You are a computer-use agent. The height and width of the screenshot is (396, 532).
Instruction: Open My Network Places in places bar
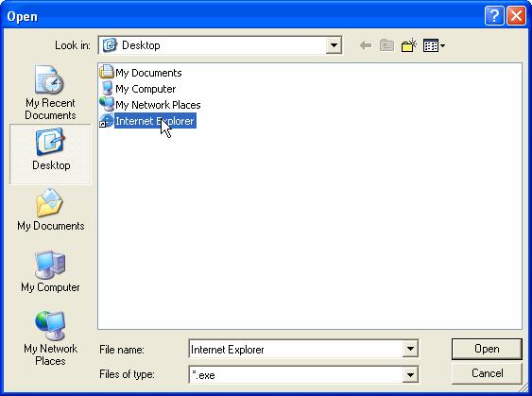[50, 338]
